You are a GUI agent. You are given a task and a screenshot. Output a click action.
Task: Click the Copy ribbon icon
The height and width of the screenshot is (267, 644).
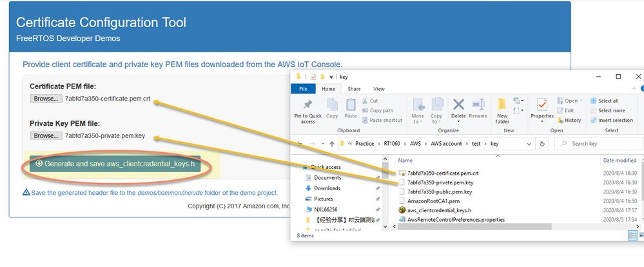click(332, 104)
